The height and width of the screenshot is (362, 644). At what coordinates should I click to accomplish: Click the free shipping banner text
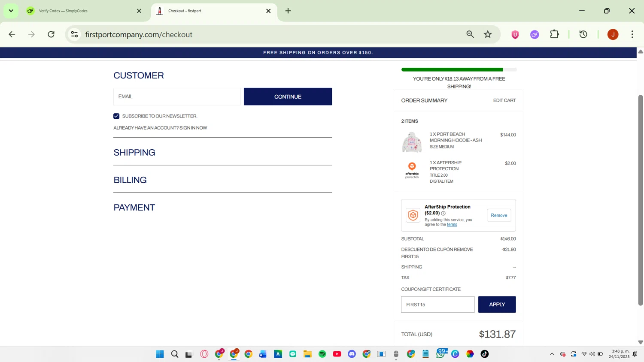(x=318, y=53)
